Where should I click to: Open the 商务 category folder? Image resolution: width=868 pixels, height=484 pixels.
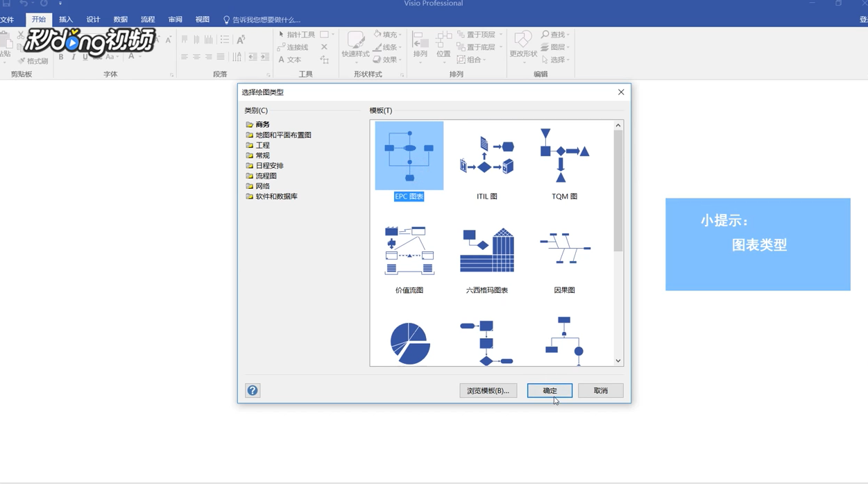coord(258,125)
